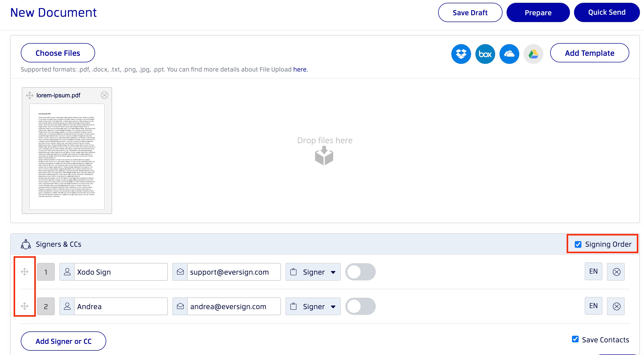Image resolution: width=644 pixels, height=355 pixels.
Task: Uncheck the Signing Order checkbox
Action: click(x=578, y=244)
